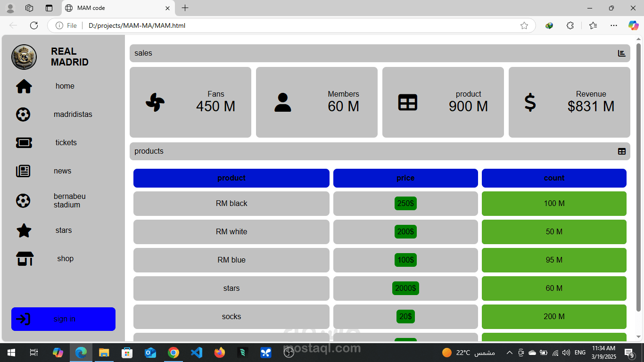Screen dimensions: 644x362
Task: Go to the madridistas page
Action: click(73, 115)
